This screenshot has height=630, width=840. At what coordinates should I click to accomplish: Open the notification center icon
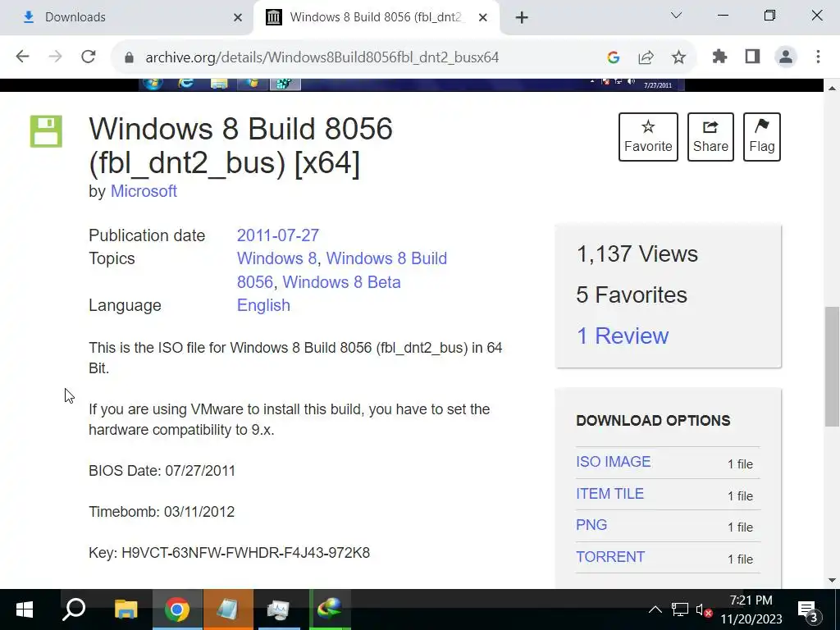click(x=809, y=610)
